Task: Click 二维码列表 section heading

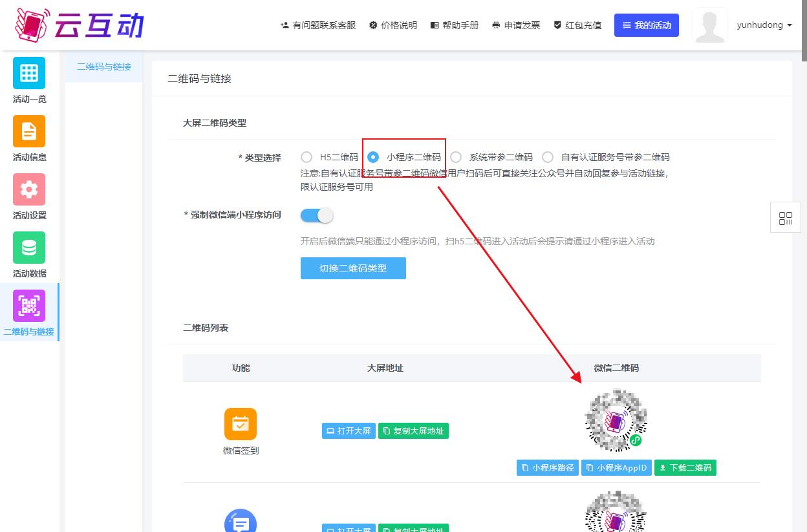Action: [x=206, y=328]
